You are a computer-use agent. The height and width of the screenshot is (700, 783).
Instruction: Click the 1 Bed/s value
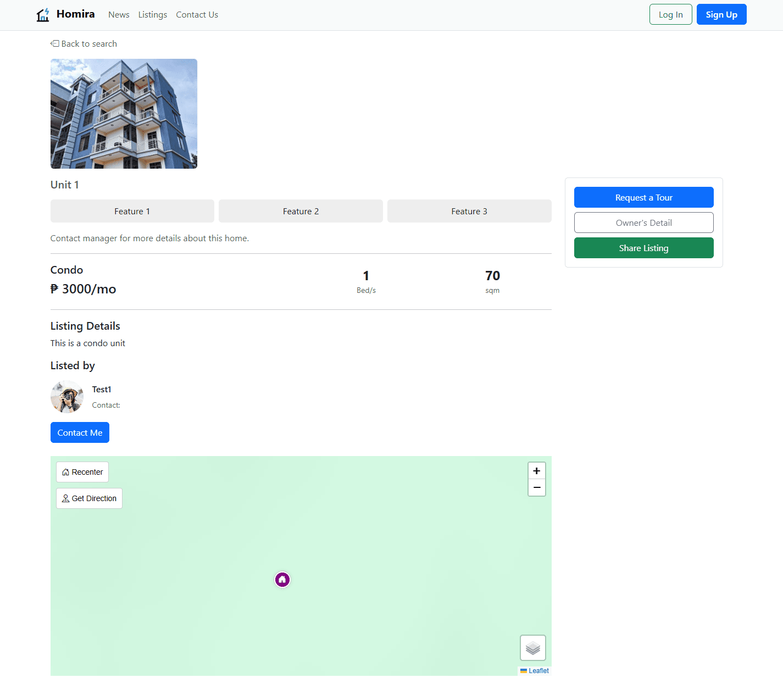point(366,276)
